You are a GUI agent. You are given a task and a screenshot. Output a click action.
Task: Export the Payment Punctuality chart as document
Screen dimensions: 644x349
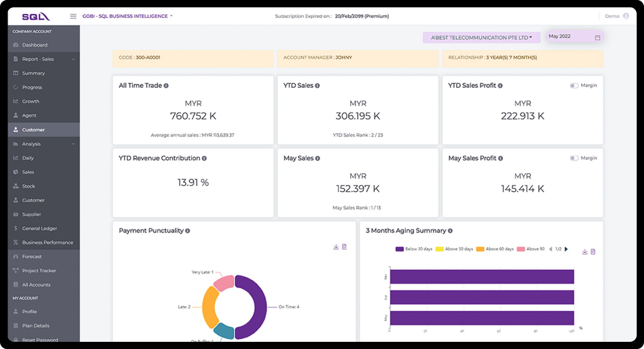coord(344,247)
